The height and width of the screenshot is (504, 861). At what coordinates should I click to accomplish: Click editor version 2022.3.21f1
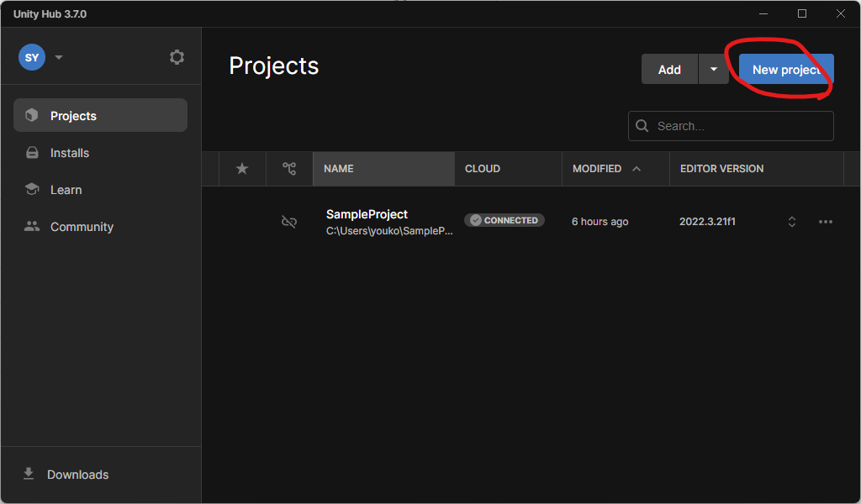707,222
